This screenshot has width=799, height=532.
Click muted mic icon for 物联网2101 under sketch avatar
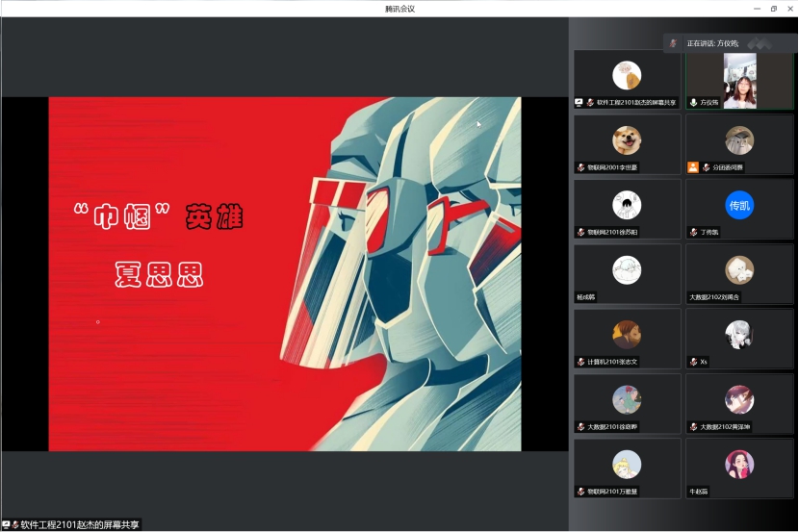click(x=580, y=232)
